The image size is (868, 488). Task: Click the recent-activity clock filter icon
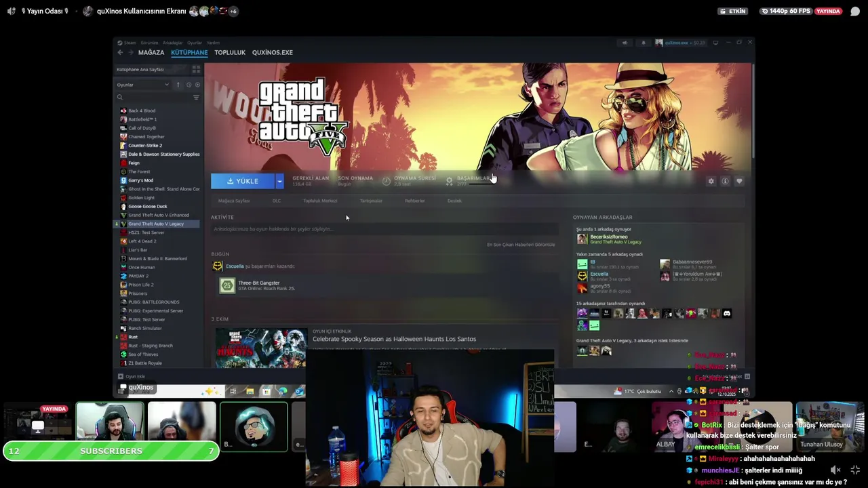(189, 85)
